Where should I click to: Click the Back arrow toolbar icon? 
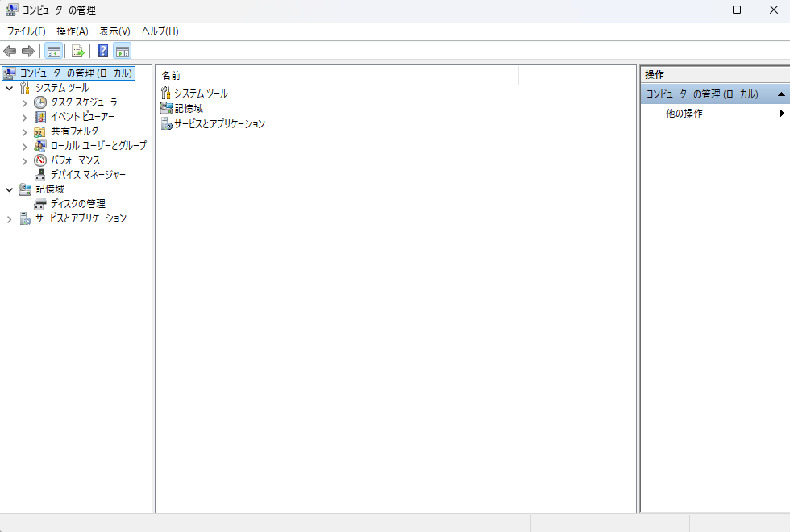[10, 51]
